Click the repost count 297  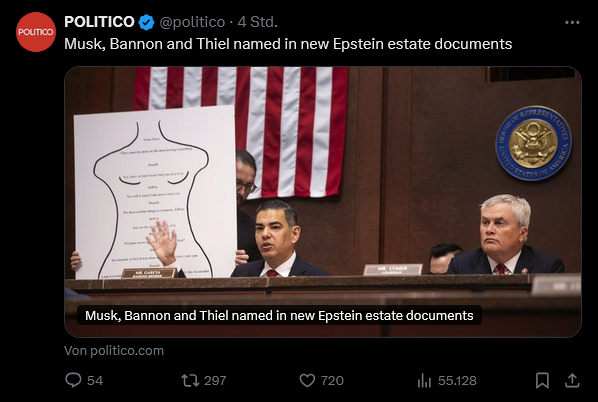215,381
